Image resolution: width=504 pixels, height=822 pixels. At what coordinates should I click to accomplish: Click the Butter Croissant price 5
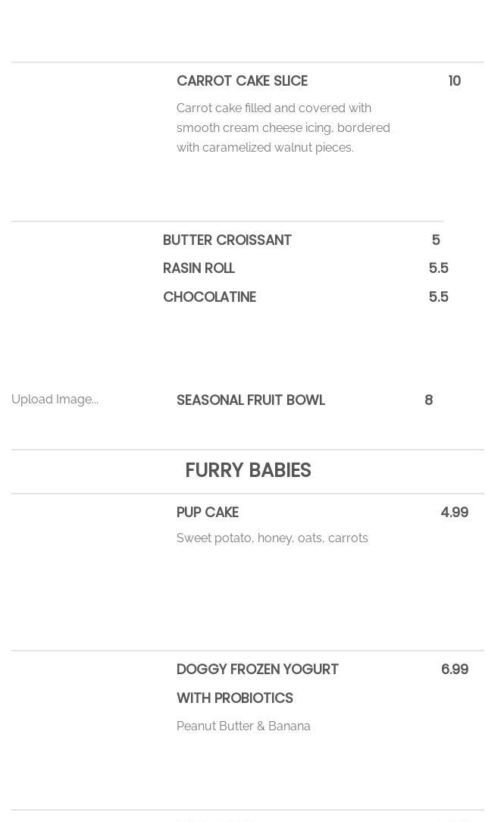click(x=436, y=240)
